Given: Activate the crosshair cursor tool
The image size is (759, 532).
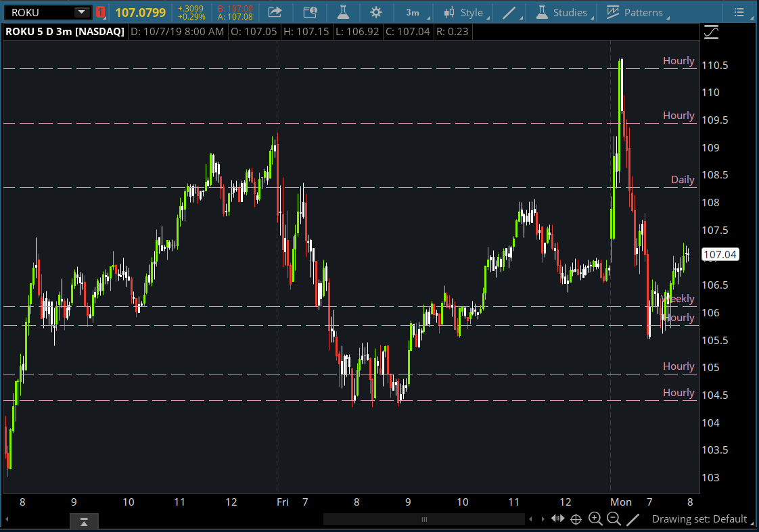Looking at the screenshot, I should [x=576, y=518].
